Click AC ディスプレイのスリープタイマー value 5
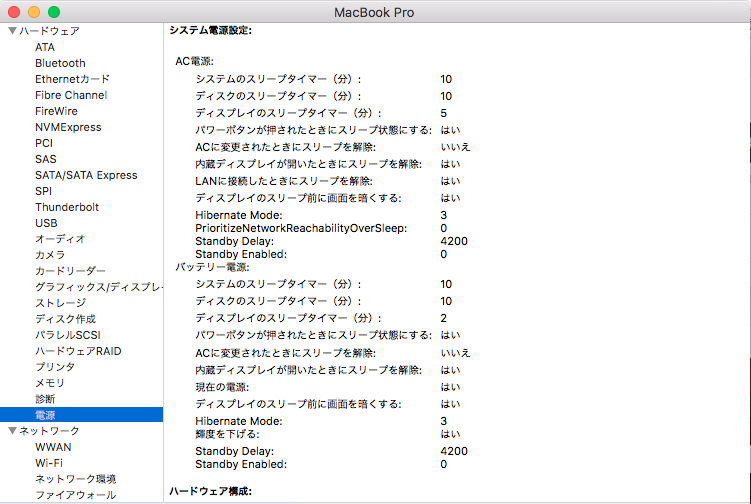The image size is (751, 504). [444, 113]
